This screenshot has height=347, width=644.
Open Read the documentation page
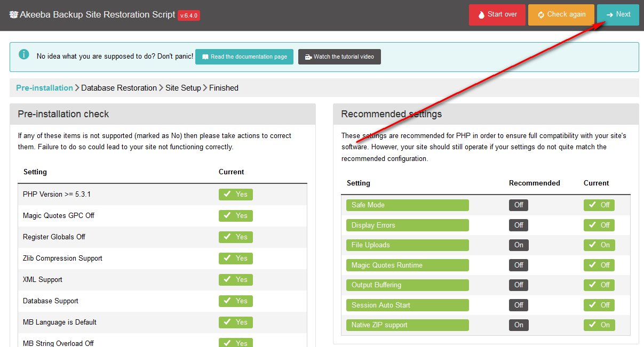tap(244, 57)
